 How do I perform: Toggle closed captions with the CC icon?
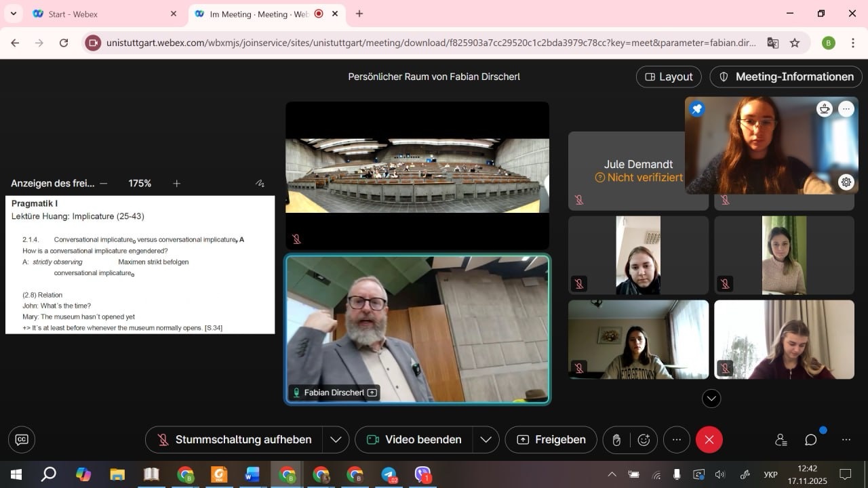point(22,439)
